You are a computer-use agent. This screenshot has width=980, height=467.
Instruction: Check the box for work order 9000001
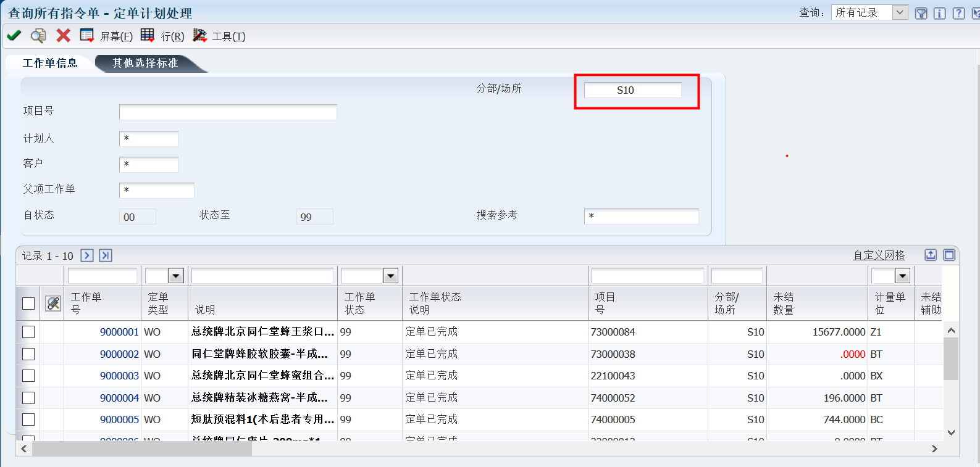click(28, 332)
